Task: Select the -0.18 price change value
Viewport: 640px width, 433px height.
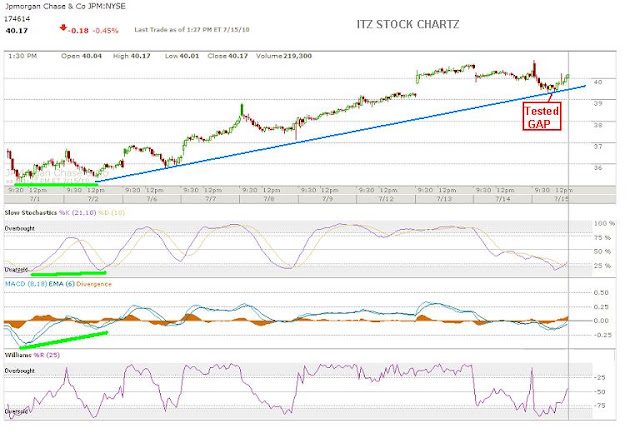Action: click(x=78, y=31)
